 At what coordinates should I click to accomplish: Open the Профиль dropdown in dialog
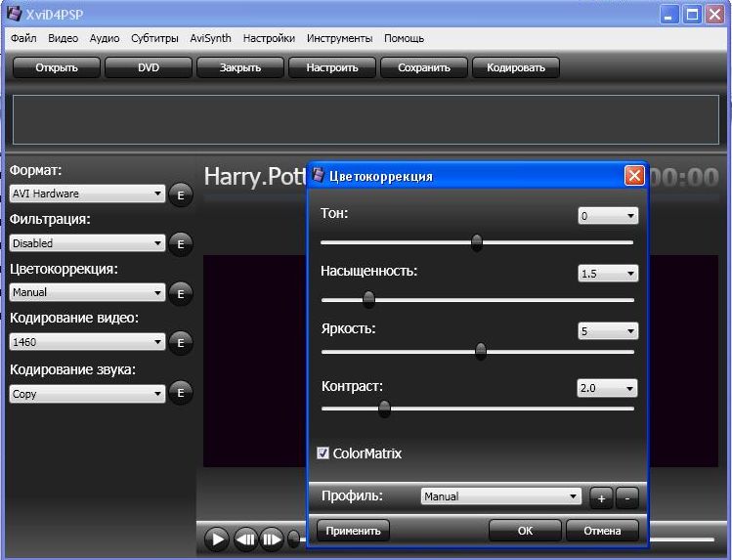(x=501, y=496)
